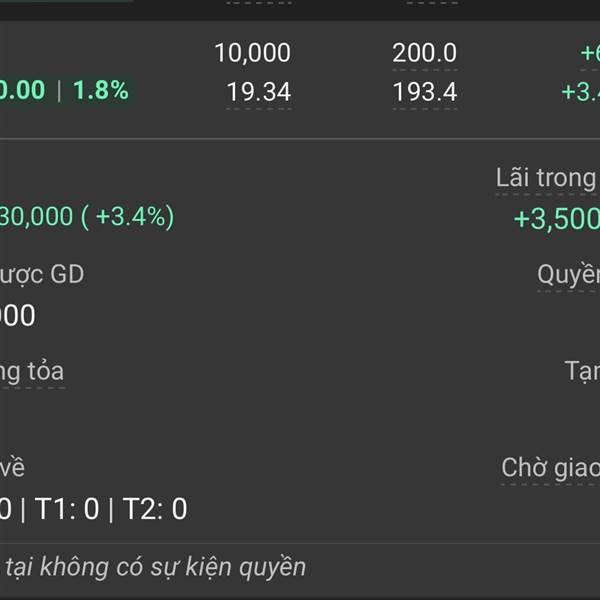Click the green +3. percentage at right edge

point(580,92)
